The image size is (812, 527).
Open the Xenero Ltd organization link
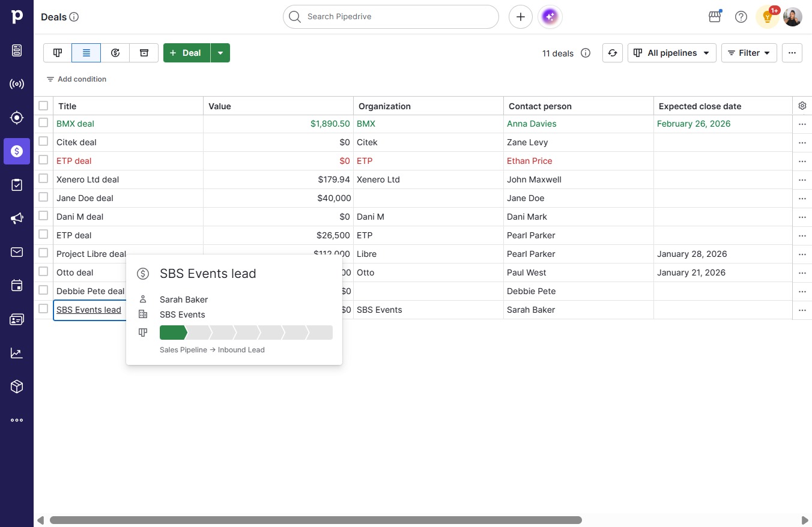378,179
